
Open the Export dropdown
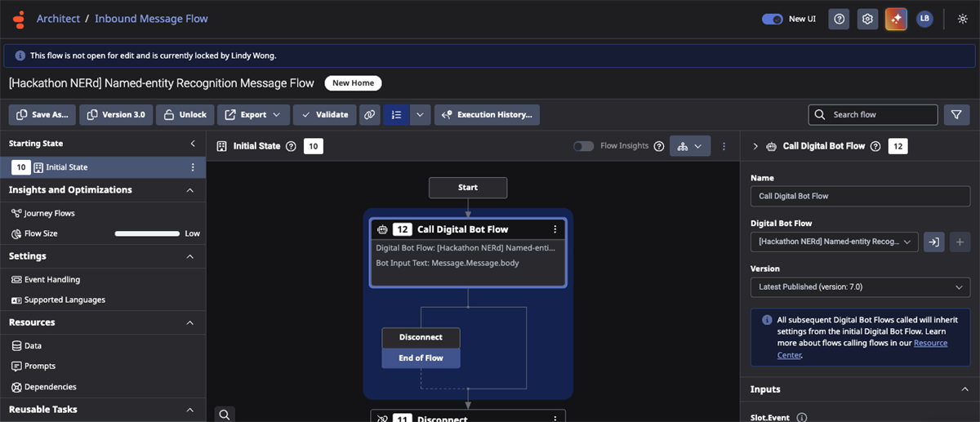click(x=253, y=115)
